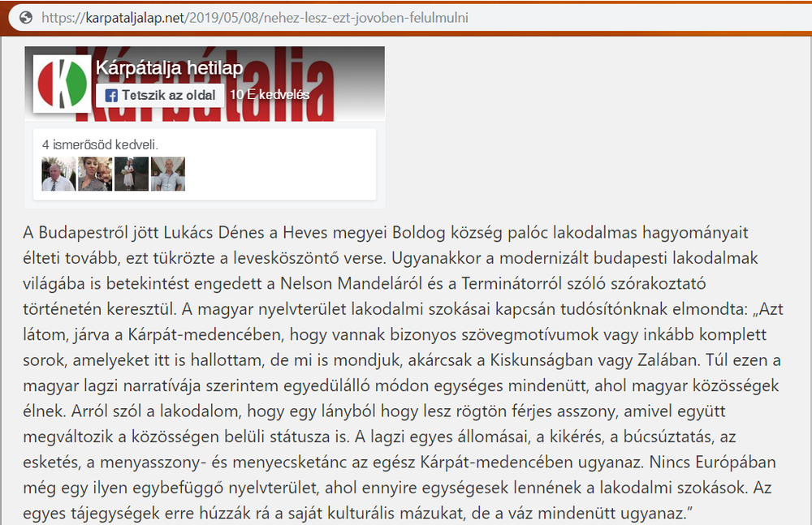The image size is (812, 525).
Task: Click the globe site-info icon in address bar
Action: click(x=26, y=17)
